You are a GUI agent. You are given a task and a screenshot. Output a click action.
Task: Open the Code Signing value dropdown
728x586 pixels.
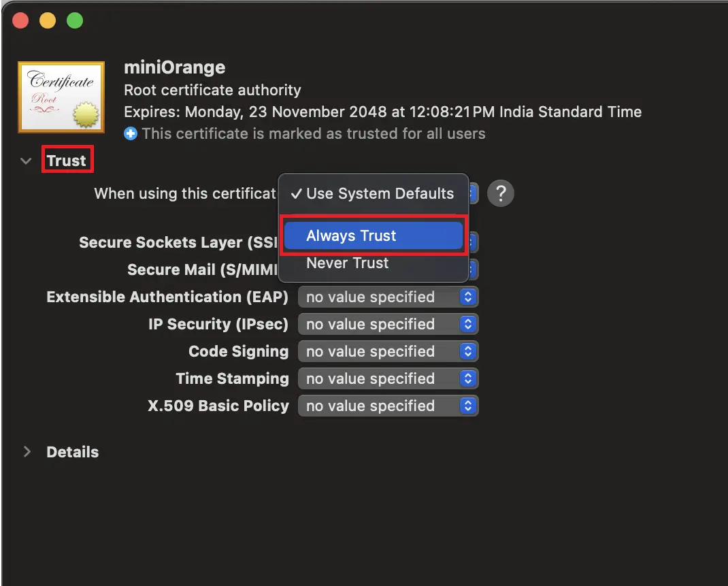click(388, 351)
